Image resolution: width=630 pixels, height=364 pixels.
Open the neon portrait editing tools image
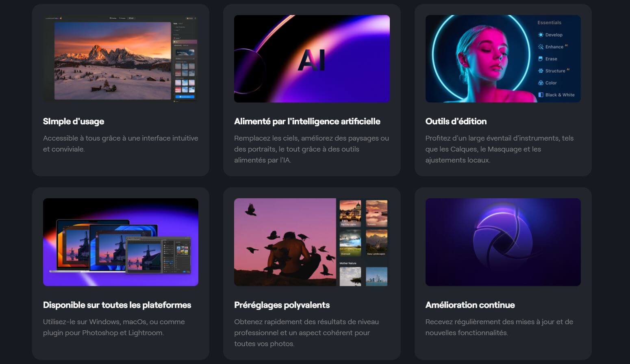click(x=503, y=59)
